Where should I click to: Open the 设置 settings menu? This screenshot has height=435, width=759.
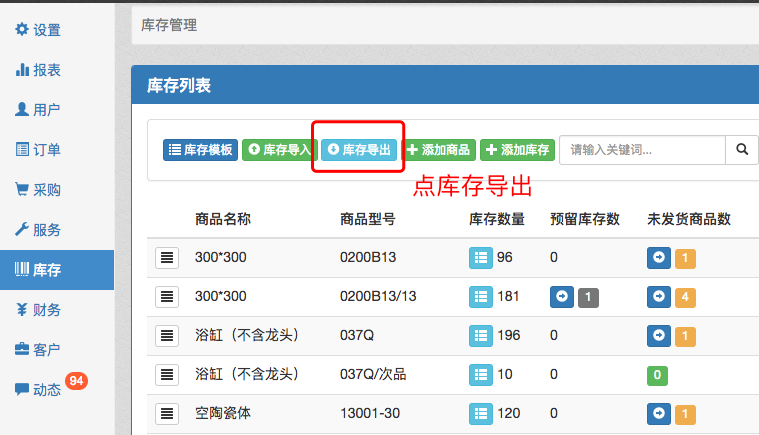(38, 30)
